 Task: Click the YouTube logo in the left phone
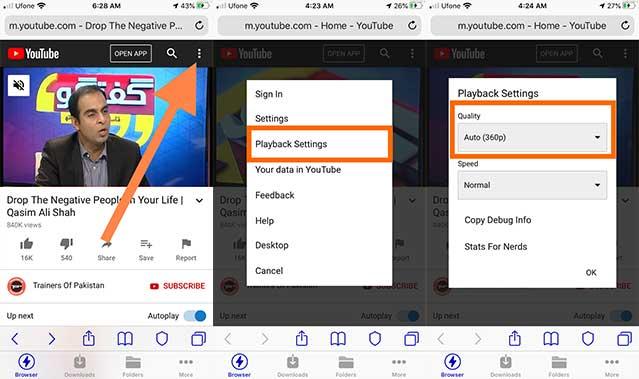[x=33, y=53]
